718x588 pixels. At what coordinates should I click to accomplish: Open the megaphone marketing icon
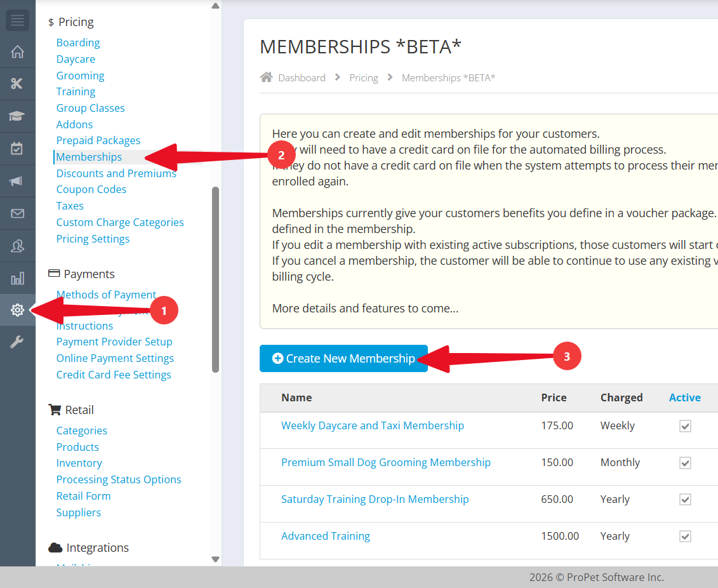pyautogui.click(x=17, y=182)
